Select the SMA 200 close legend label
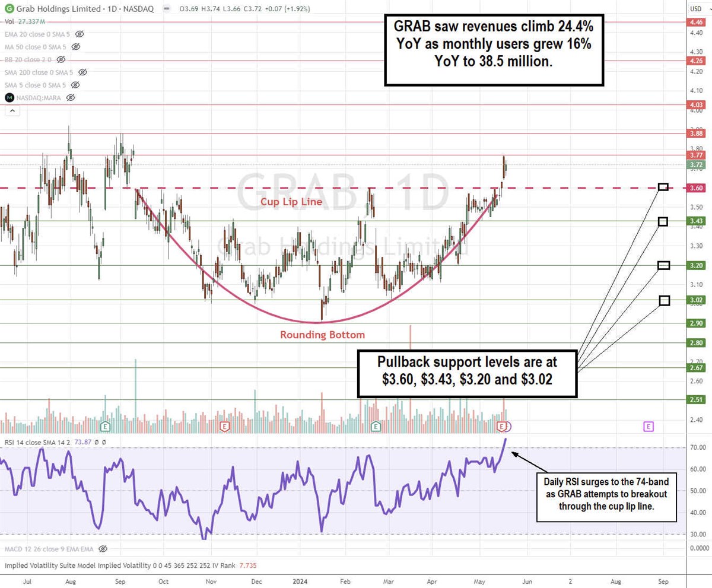This screenshot has width=712, height=588. [40, 72]
